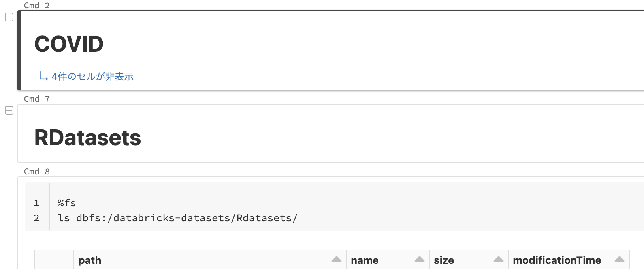This screenshot has height=269, width=644.
Task: Toggle ascending sort on the size column
Action: click(x=499, y=260)
